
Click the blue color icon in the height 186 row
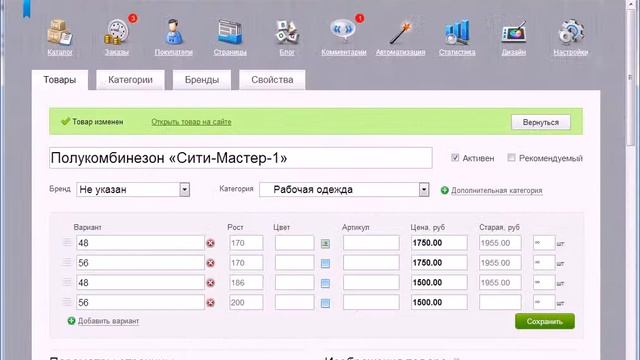(325, 283)
